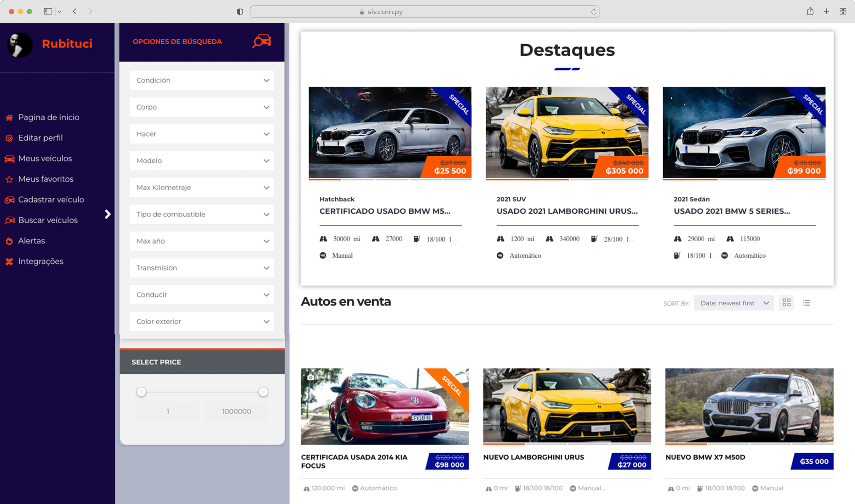The width and height of the screenshot is (855, 504).
Task: Open Certificada Usada 2014 Kia Focus listing
Action: pyautogui.click(x=354, y=461)
